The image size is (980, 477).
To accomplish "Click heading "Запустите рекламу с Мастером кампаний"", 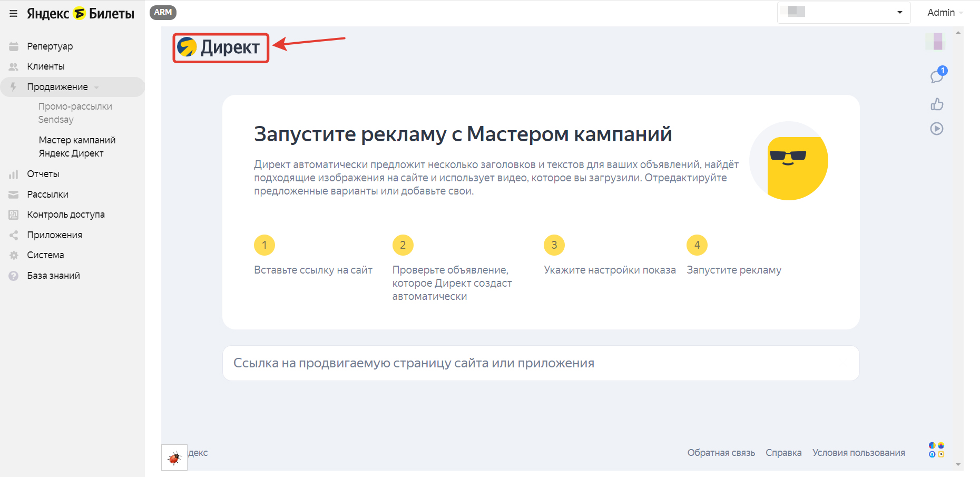I will [x=463, y=134].
